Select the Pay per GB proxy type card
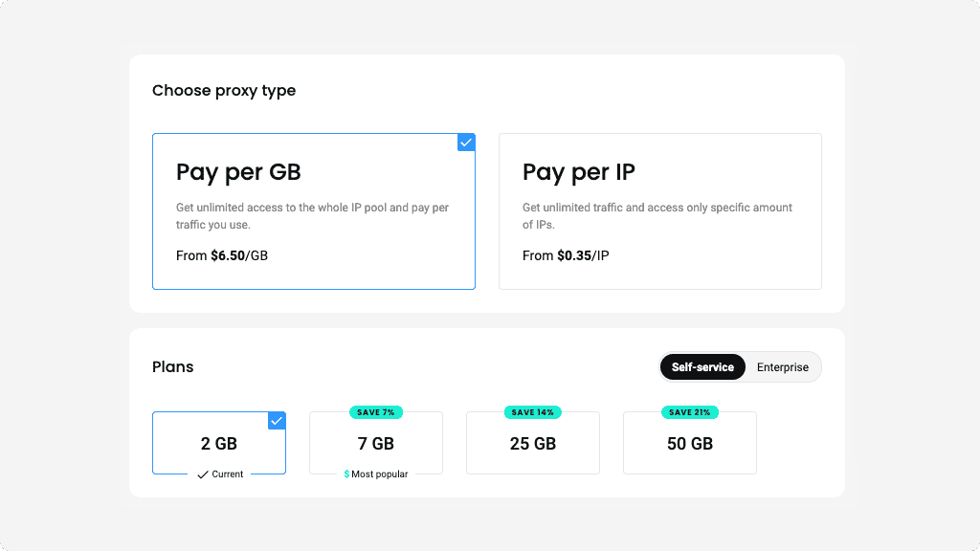Viewport: 980px width, 551px height. (313, 211)
